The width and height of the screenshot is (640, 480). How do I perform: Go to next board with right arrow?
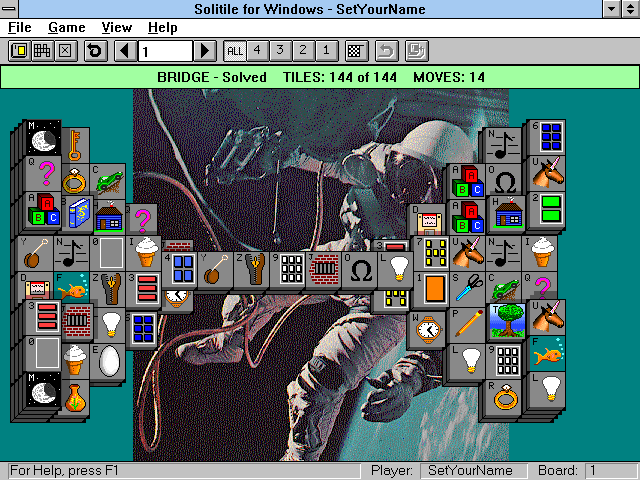click(x=205, y=51)
